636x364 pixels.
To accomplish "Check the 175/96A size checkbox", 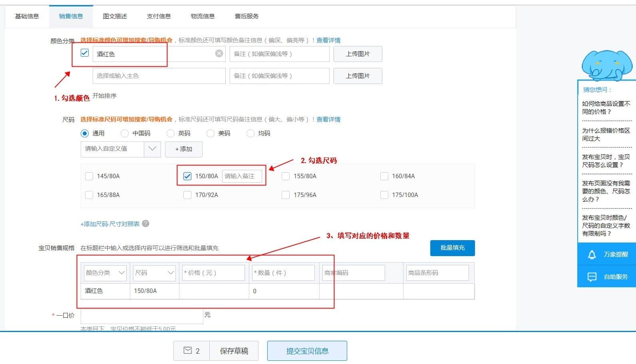I will click(286, 195).
